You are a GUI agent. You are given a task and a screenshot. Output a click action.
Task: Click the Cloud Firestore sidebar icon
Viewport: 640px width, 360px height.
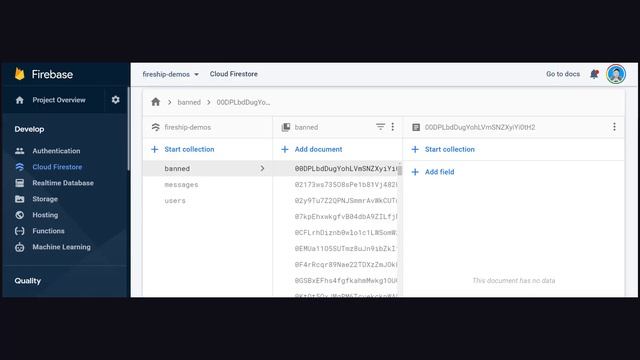point(20,167)
